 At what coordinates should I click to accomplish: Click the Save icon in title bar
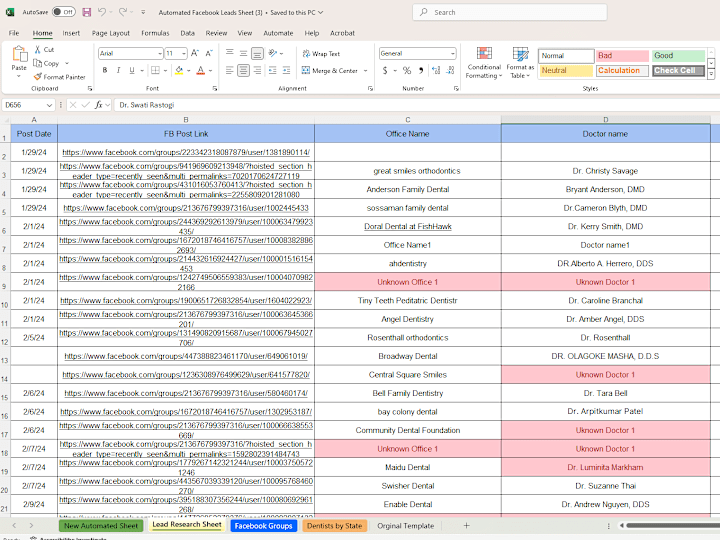tap(86, 12)
